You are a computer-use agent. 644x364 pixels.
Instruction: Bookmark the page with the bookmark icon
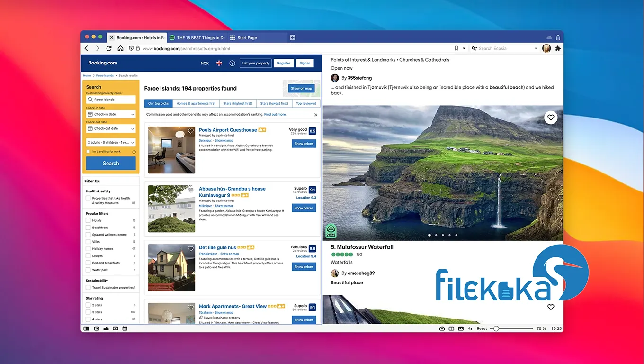tap(456, 48)
